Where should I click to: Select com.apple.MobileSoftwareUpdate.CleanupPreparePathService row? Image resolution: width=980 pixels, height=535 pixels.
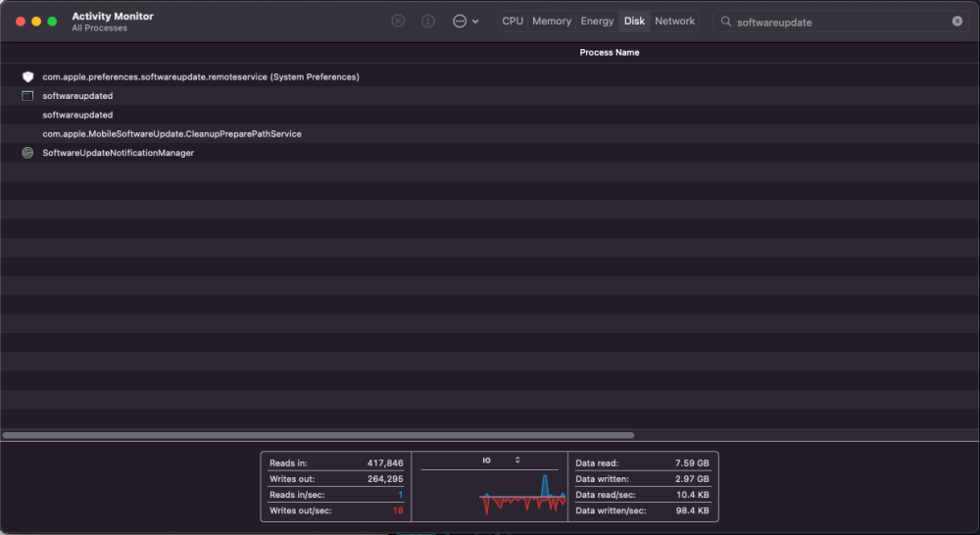(x=490, y=133)
